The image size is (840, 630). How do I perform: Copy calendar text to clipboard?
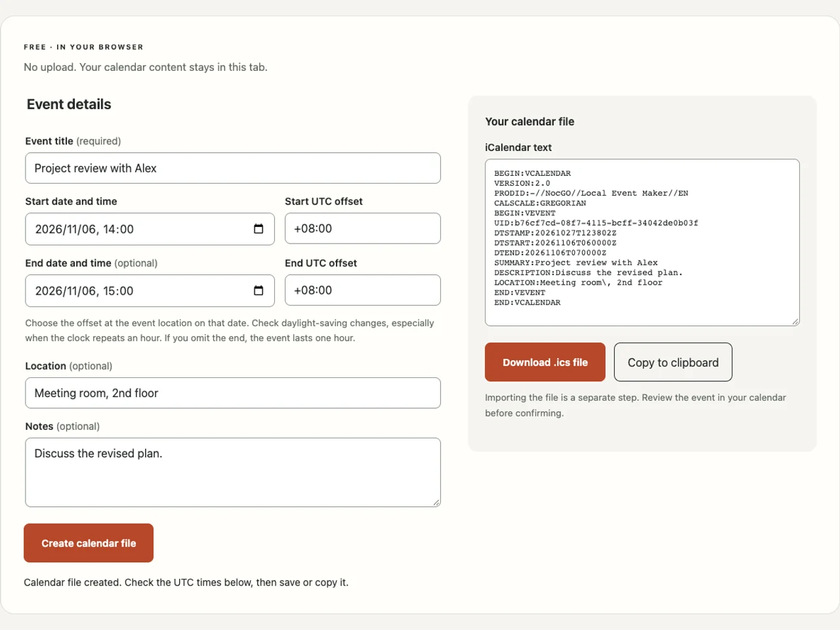click(x=673, y=362)
